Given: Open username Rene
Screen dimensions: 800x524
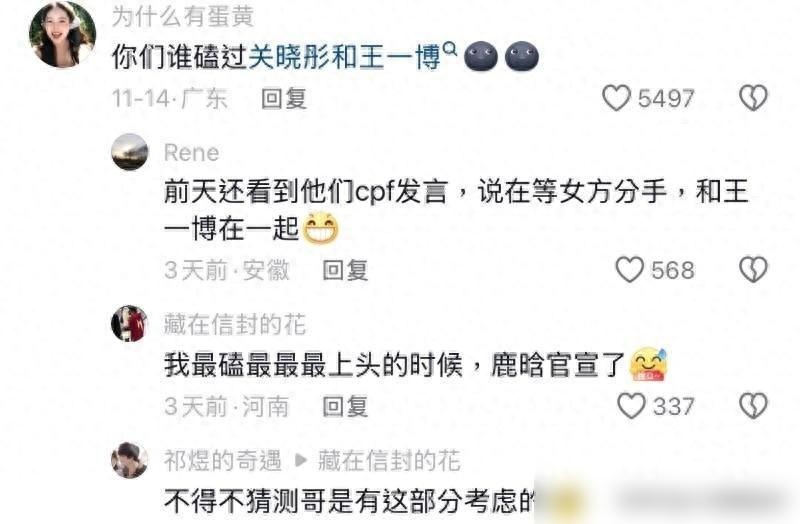Looking at the screenshot, I should click(x=191, y=153).
